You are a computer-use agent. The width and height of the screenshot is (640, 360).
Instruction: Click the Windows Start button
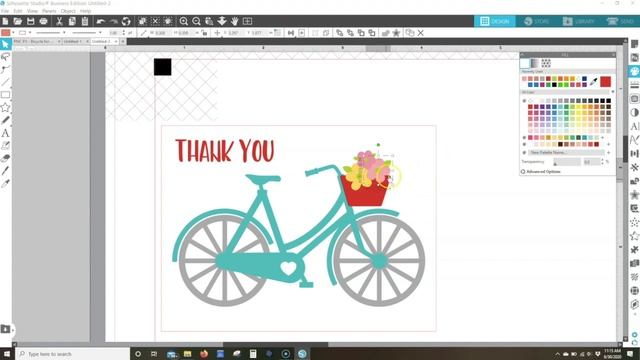point(7,354)
